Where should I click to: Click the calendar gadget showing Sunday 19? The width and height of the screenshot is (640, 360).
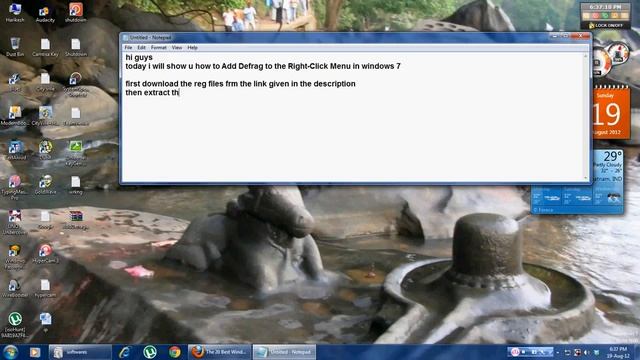(x=611, y=113)
